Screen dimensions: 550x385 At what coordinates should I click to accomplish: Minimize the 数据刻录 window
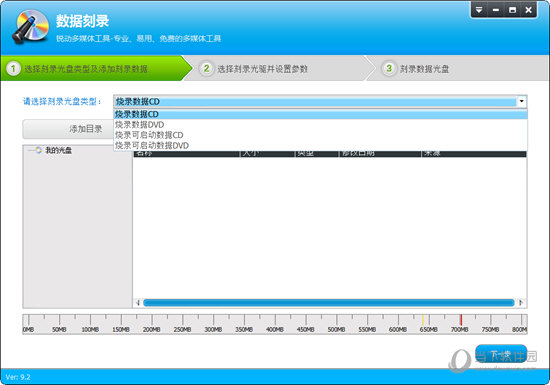pos(496,10)
